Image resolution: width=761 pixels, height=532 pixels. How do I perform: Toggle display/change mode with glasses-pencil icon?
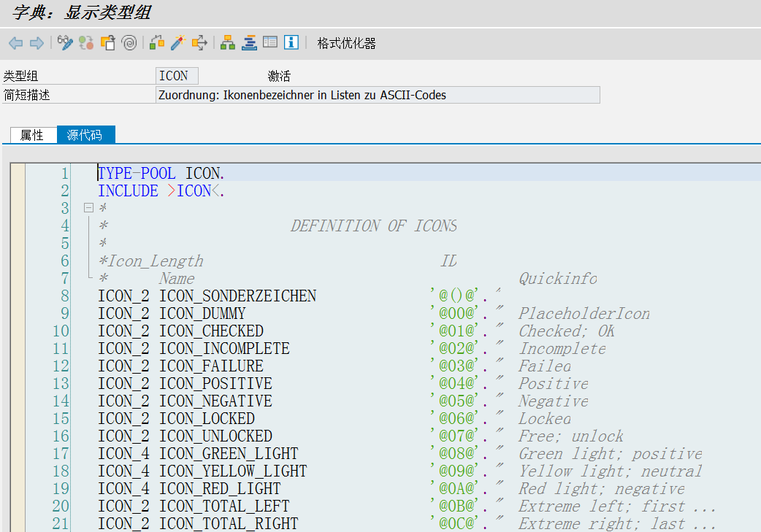tap(64, 42)
